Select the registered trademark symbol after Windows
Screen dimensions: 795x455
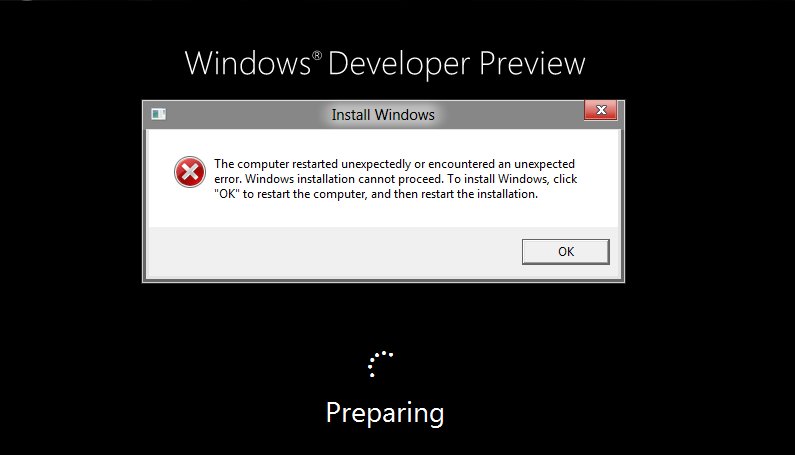[x=317, y=55]
